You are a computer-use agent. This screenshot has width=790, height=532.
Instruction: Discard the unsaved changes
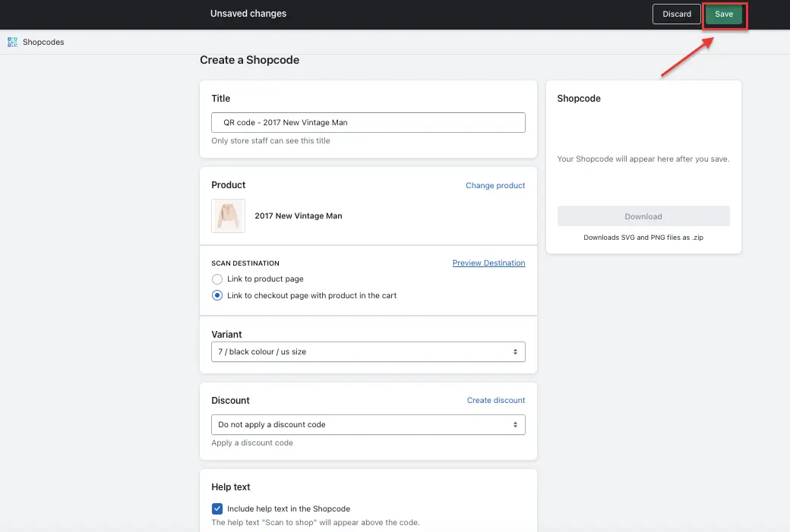677,14
